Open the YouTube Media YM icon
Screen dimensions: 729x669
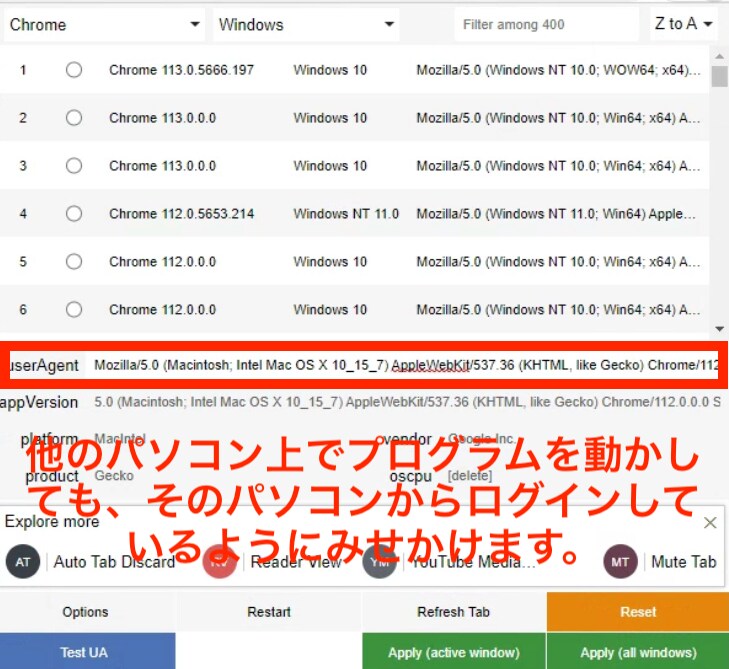click(x=380, y=562)
